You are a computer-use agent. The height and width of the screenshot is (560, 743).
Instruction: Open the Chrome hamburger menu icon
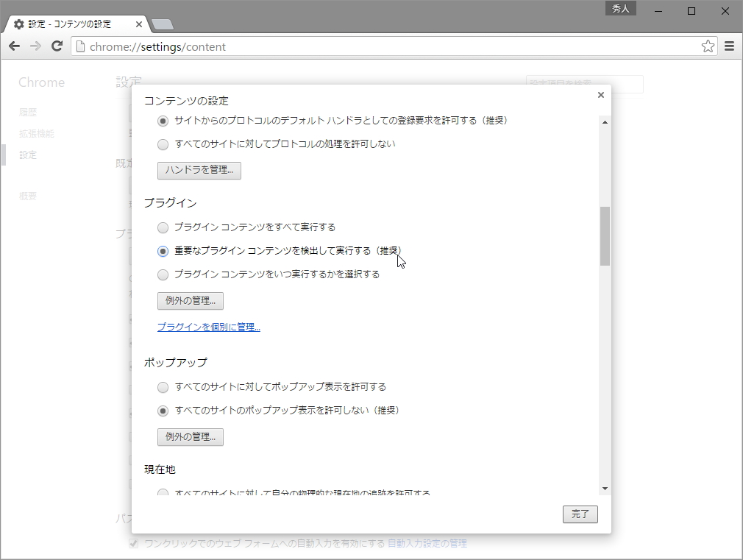[x=729, y=46]
